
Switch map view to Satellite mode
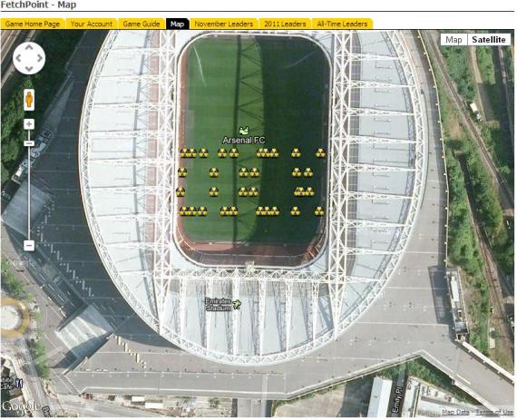[x=489, y=40]
